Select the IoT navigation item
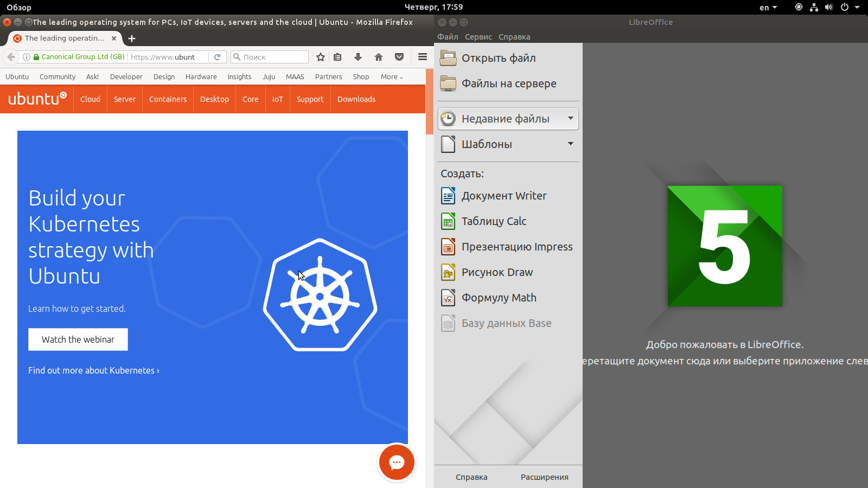The image size is (868, 488). coord(278,99)
